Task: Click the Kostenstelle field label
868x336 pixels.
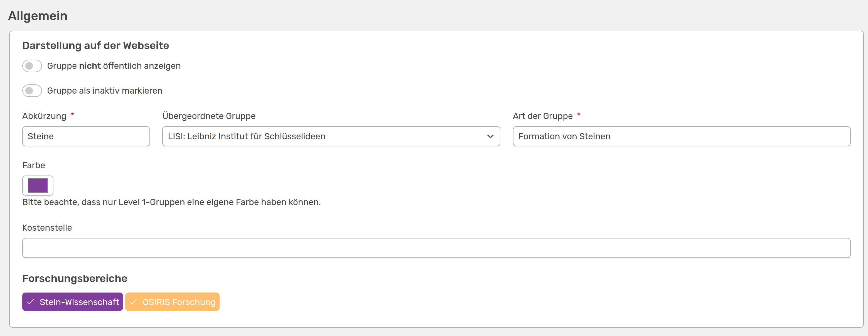Action: [x=47, y=228]
